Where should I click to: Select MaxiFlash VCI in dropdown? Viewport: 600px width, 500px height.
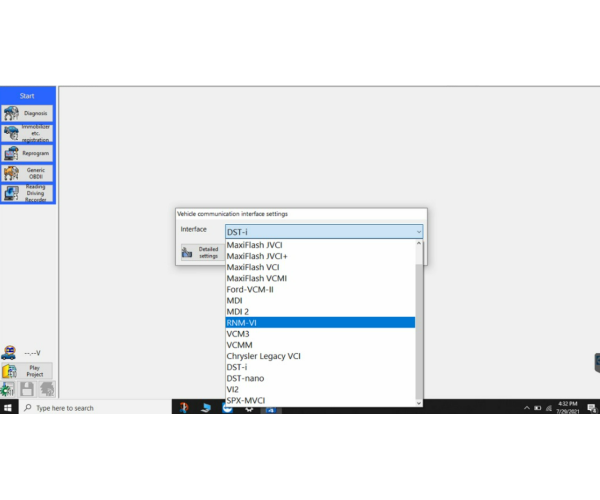[320, 267]
